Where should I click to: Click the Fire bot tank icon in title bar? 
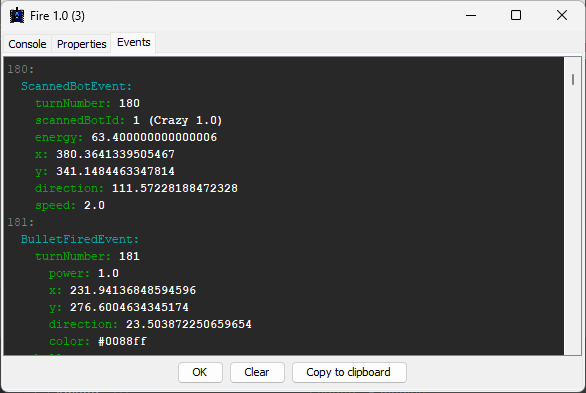click(17, 16)
